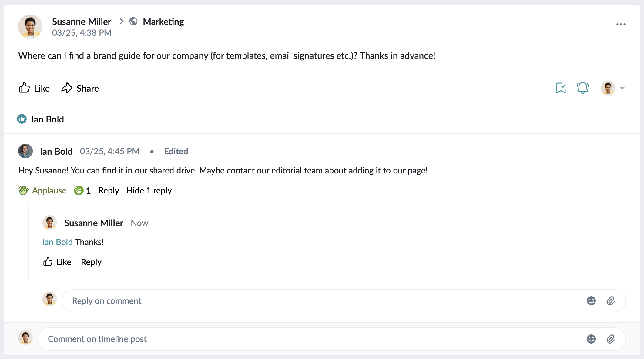Click the Ian Bold mention link
Image resolution: width=644 pixels, height=359 pixels.
[57, 242]
